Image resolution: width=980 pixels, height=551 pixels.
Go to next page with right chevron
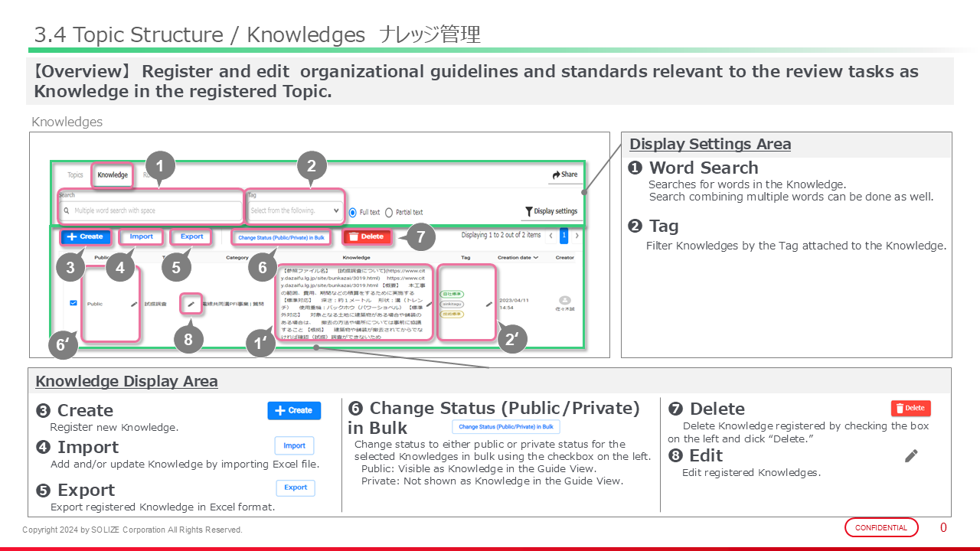(x=577, y=236)
